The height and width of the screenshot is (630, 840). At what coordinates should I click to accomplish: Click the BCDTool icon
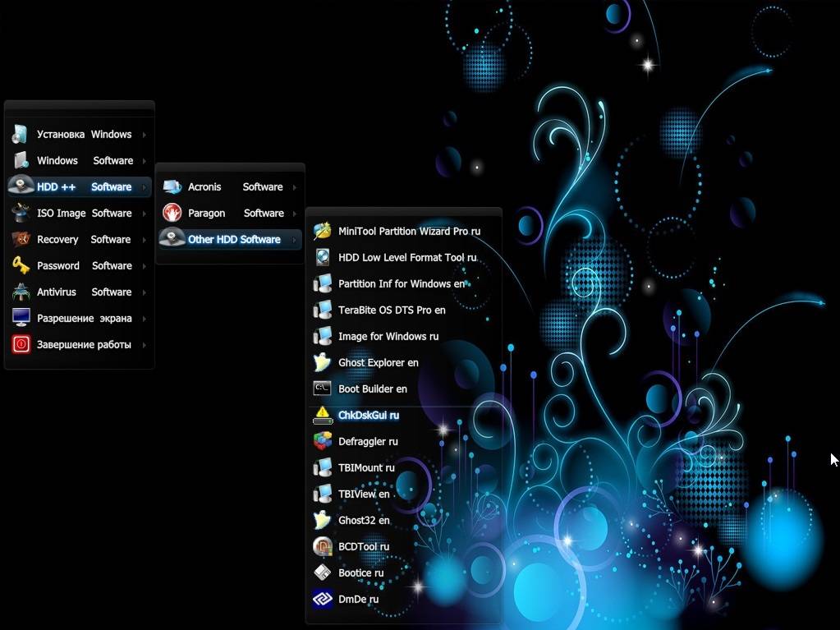pos(323,546)
